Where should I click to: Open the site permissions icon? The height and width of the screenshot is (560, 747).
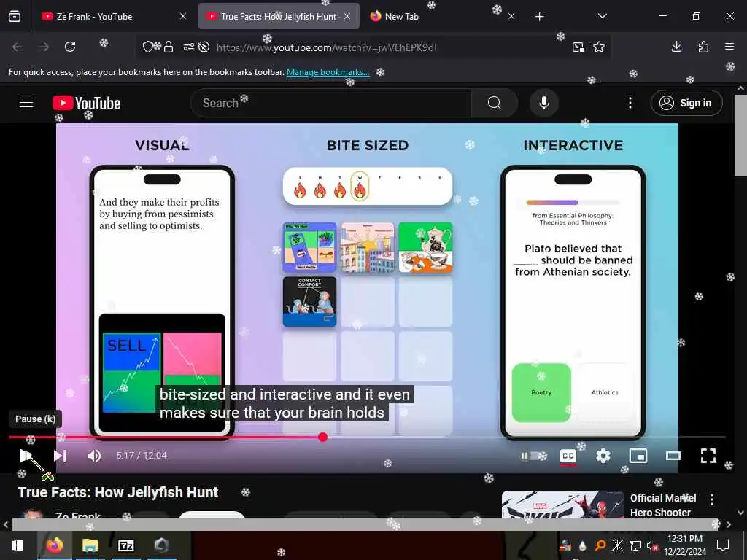[x=189, y=47]
